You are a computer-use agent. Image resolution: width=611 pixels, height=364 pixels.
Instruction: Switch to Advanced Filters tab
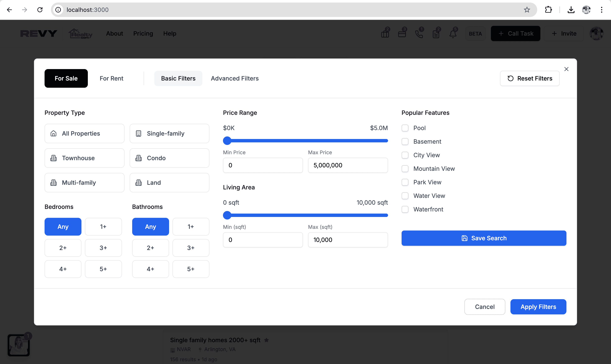click(234, 78)
